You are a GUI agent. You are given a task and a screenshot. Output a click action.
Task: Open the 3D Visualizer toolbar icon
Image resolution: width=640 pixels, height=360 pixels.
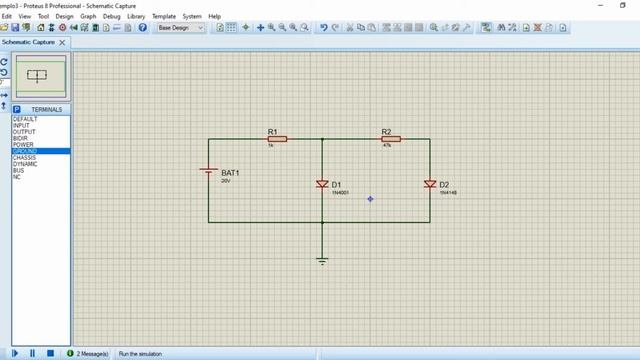coord(73,27)
